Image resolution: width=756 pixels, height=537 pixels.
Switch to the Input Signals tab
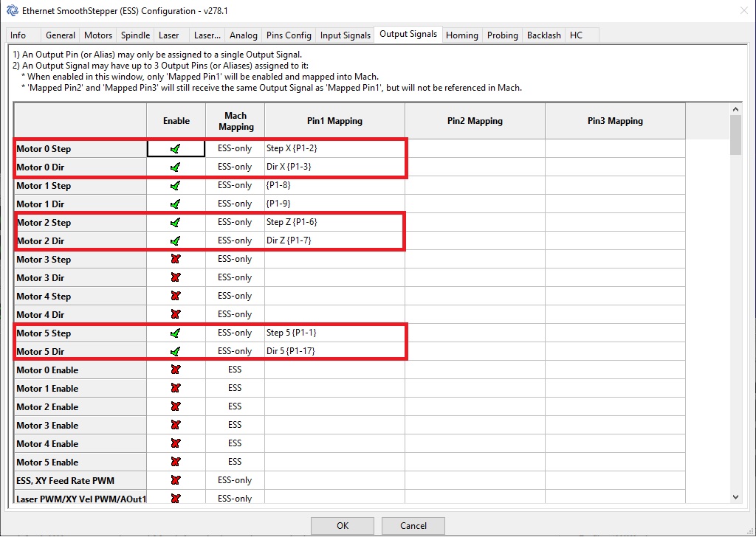click(x=346, y=35)
